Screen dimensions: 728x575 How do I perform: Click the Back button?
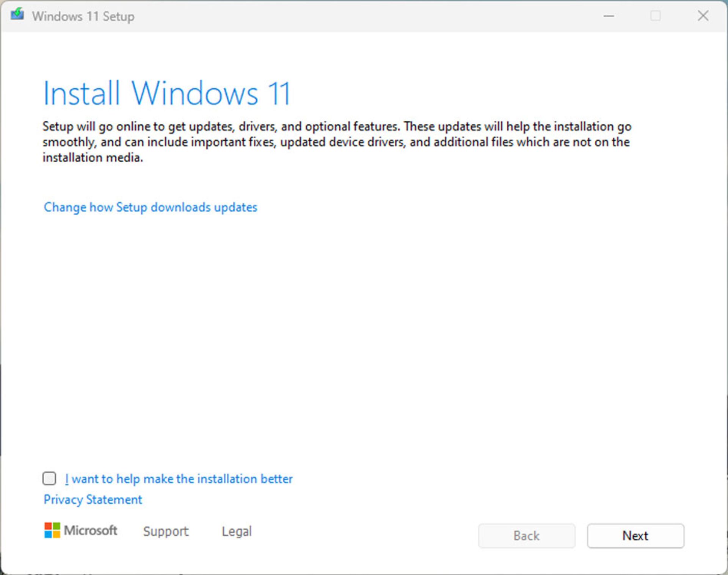pos(526,536)
